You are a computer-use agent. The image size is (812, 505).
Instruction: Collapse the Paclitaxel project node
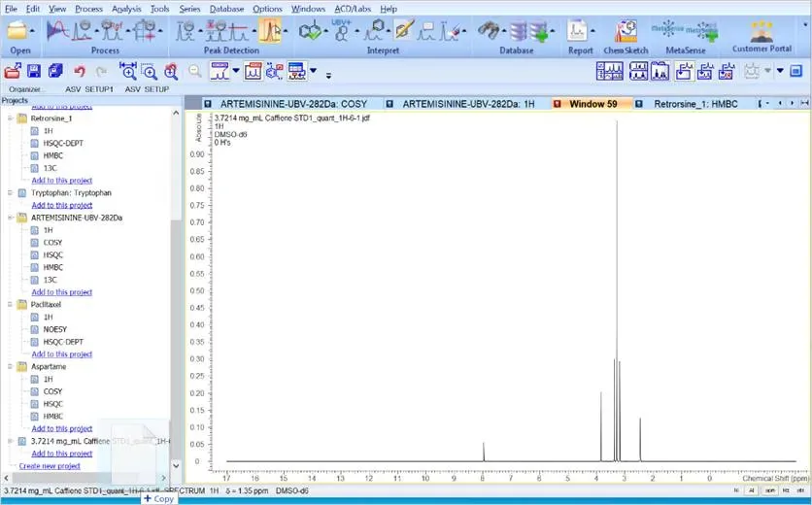coord(10,305)
